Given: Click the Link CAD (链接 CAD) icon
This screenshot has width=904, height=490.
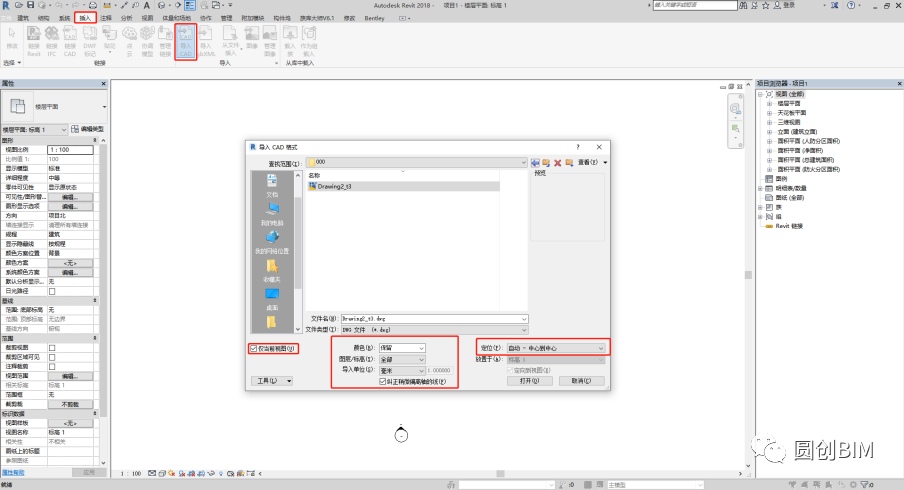Looking at the screenshot, I should tap(70, 41).
